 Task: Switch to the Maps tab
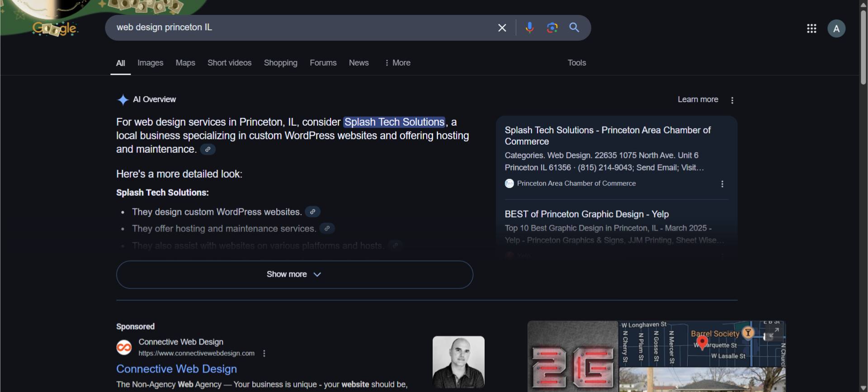click(x=185, y=63)
